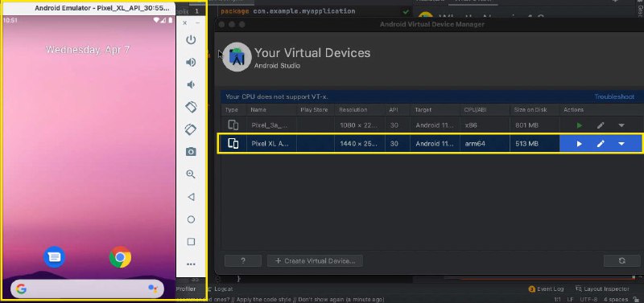Click the arm64 CPU cell
This screenshot has width=644, height=303.
click(475, 144)
